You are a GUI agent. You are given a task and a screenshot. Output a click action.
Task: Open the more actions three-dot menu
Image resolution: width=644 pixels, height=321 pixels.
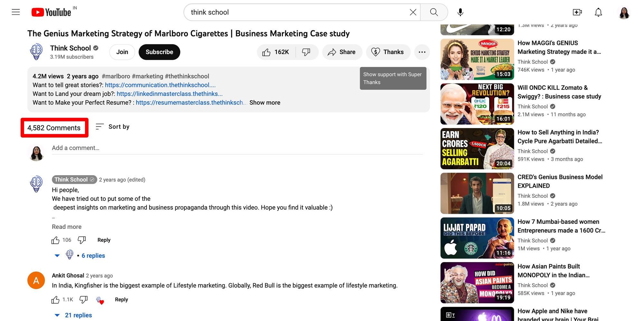[422, 52]
